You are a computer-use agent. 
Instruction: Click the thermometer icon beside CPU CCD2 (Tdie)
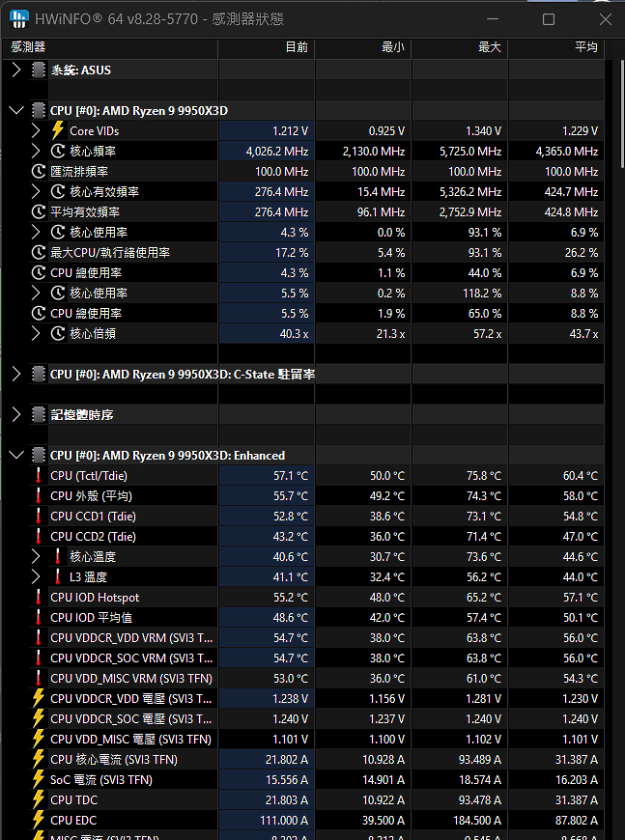38,536
